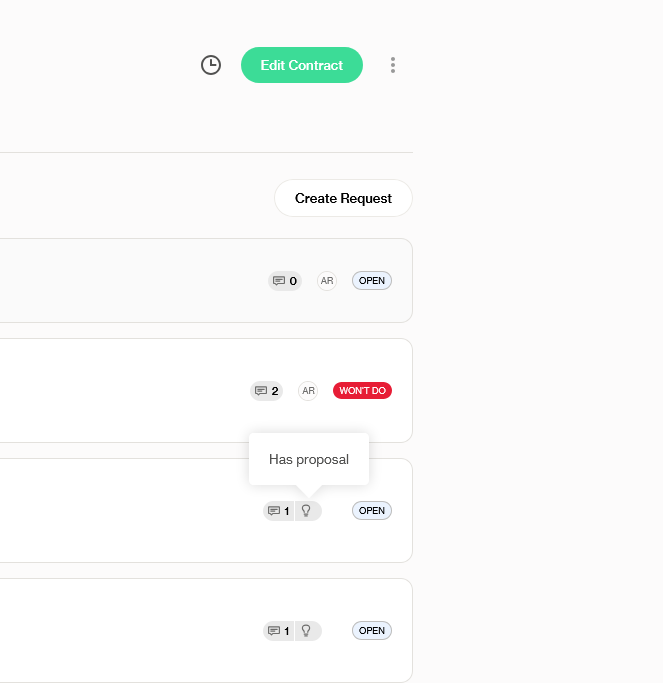Click the lightbulb proposal icon below the tooltip
This screenshot has height=683, width=663.
[307, 511]
